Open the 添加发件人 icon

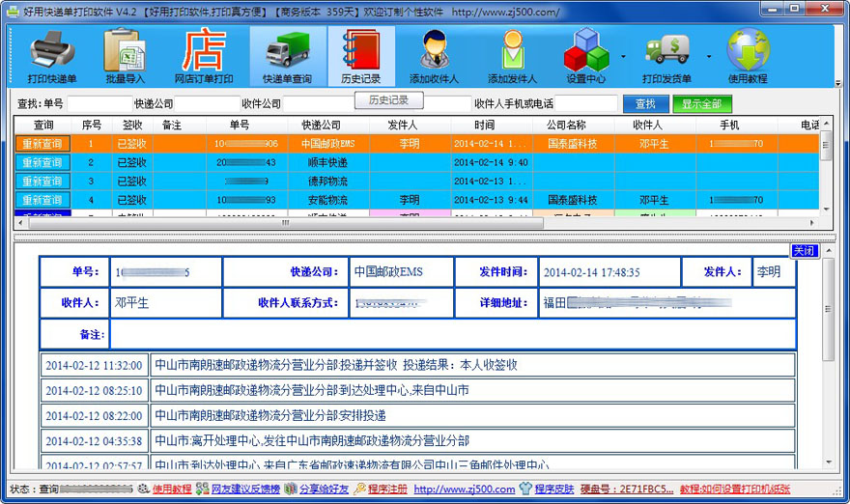click(x=512, y=56)
